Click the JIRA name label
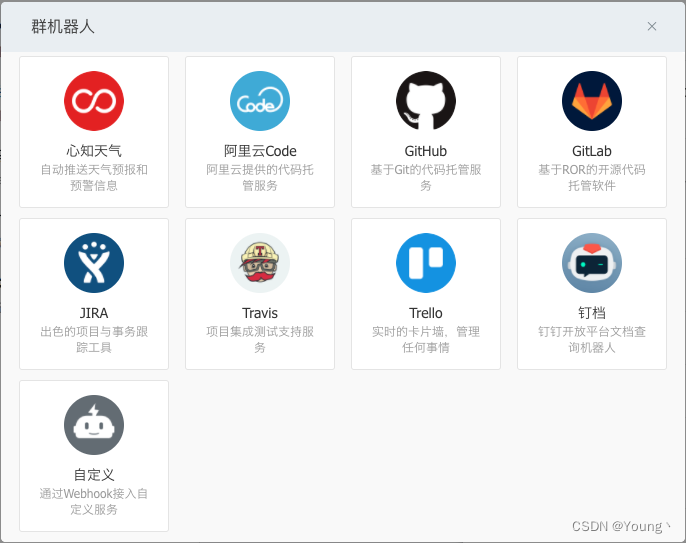Image resolution: width=686 pixels, height=543 pixels. [x=94, y=313]
